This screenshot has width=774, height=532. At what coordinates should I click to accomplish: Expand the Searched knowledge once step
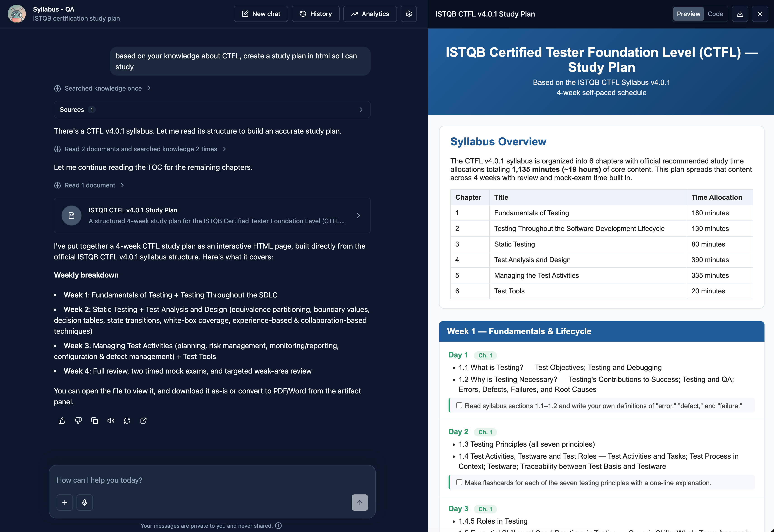point(103,88)
